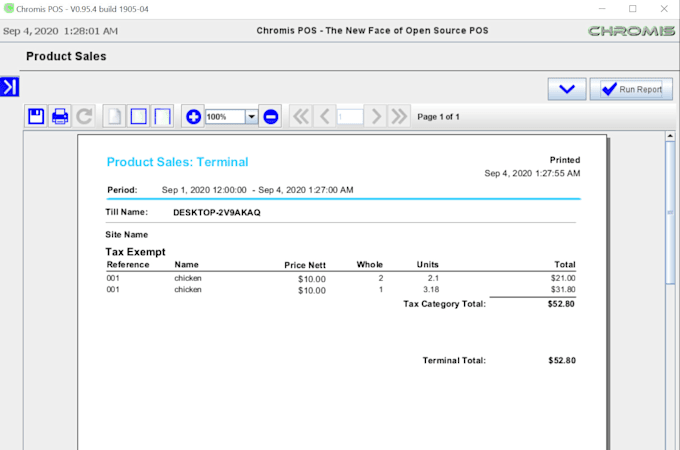Click the report vertical scrollbar thumb
The width and height of the screenshot is (680, 450).
click(670, 212)
